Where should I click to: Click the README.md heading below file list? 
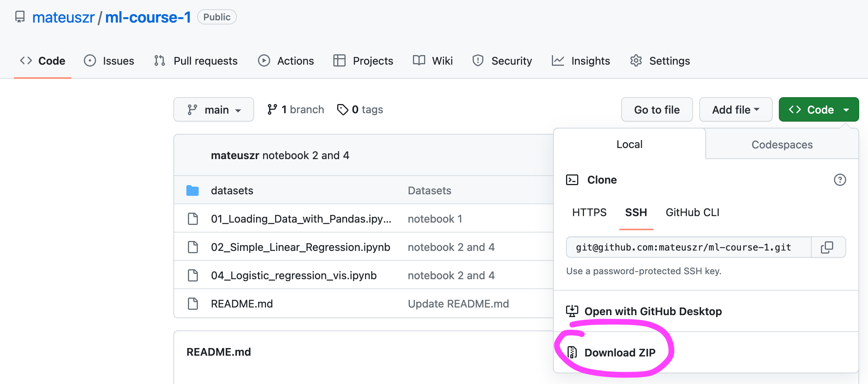[219, 352]
